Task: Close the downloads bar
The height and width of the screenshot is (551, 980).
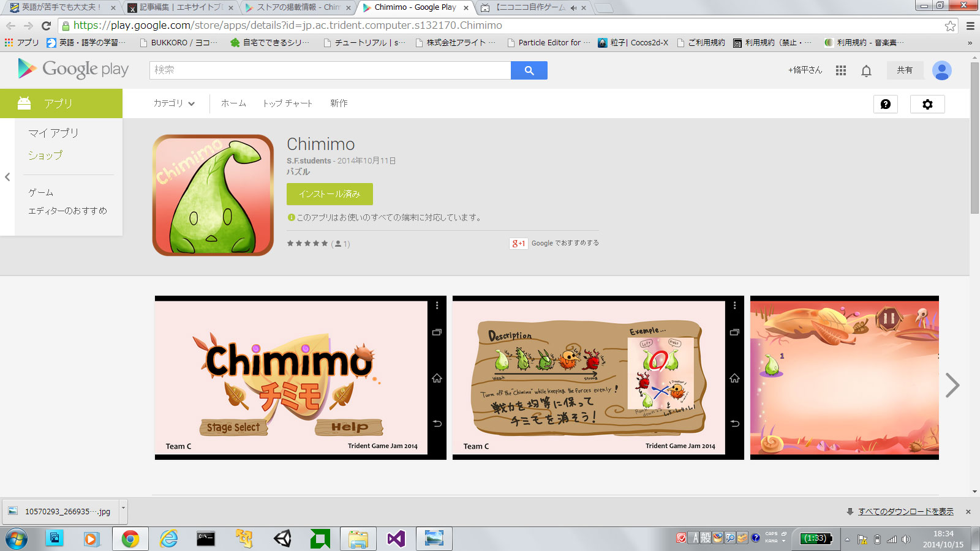Action: click(968, 512)
